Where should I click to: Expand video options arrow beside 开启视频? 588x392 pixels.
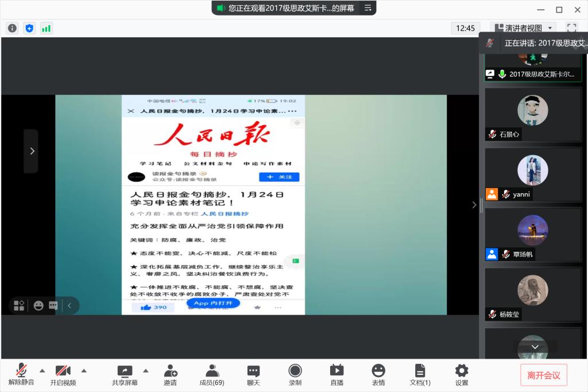point(84,370)
